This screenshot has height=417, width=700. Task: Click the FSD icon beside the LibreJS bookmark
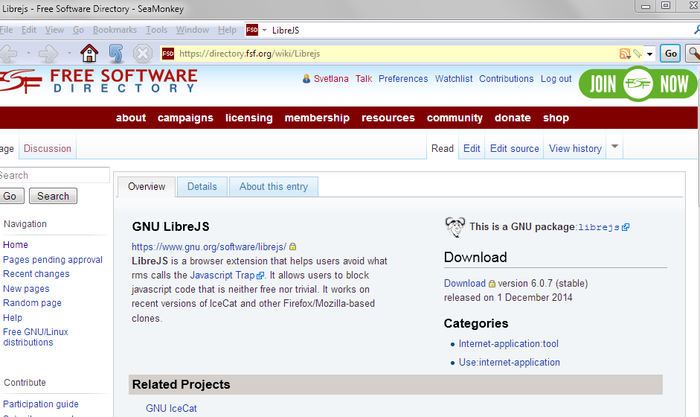[x=252, y=30]
